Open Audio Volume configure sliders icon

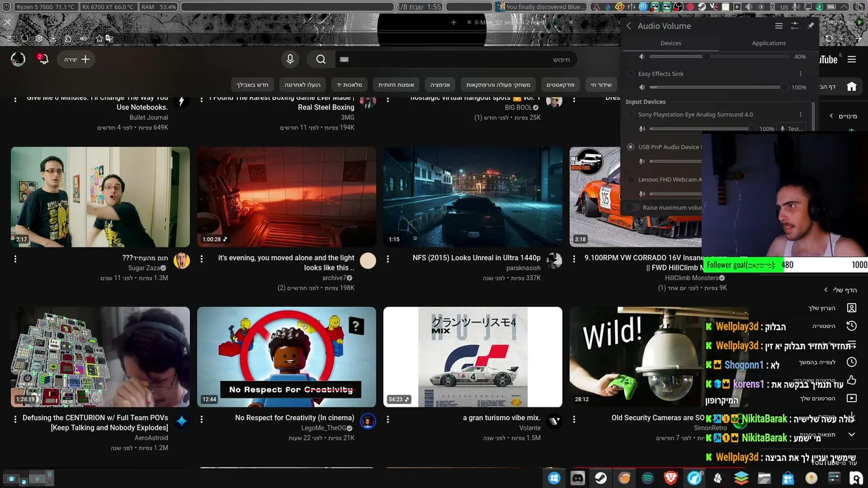(795, 26)
